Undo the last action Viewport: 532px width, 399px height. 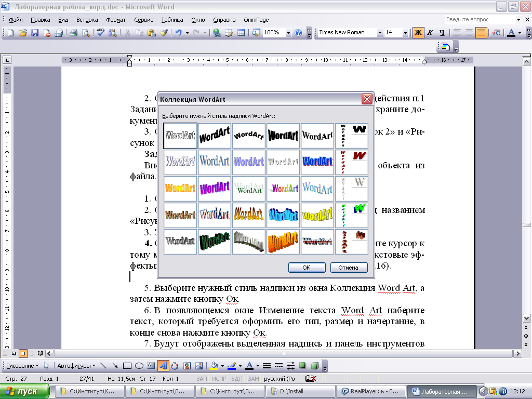(179, 33)
